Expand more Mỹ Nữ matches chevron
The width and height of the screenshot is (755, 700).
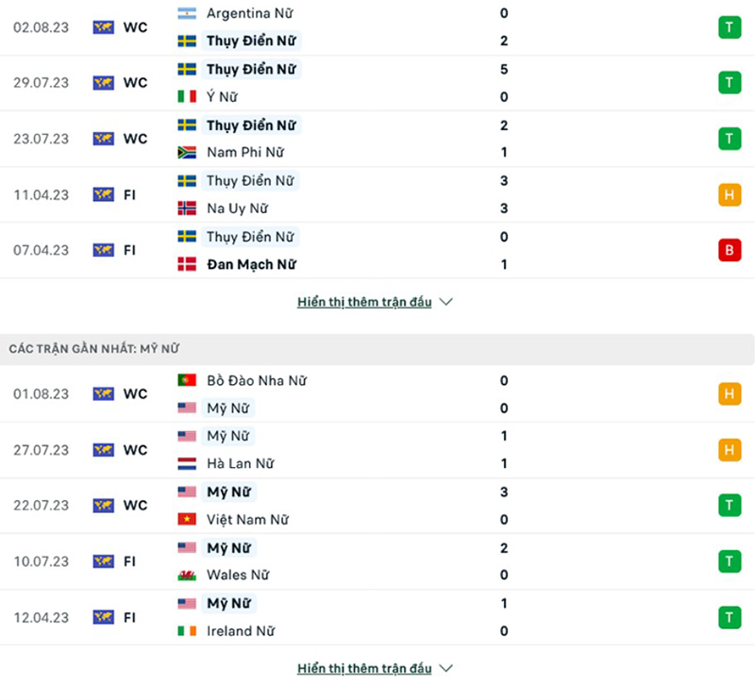pos(446,669)
